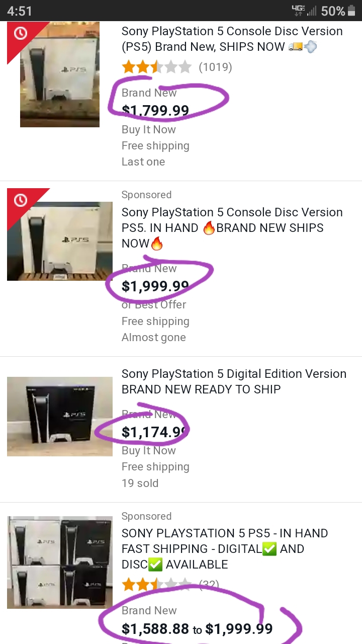Tap the Sponsored label above the four-box listing
The height and width of the screenshot is (644, 362).
point(146,516)
